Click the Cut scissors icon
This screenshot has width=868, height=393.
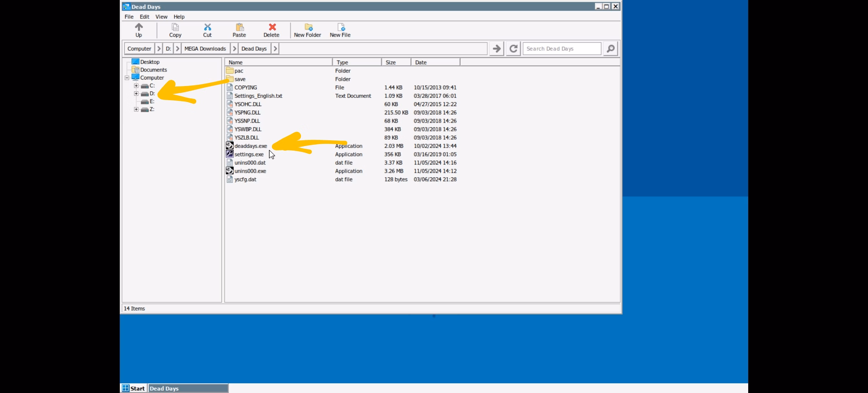[x=207, y=27]
